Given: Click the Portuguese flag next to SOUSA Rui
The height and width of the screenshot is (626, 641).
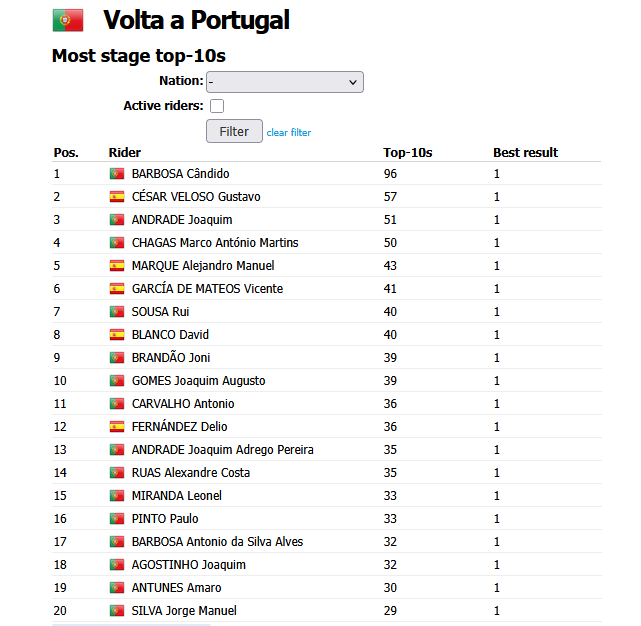Looking at the screenshot, I should point(117,312).
